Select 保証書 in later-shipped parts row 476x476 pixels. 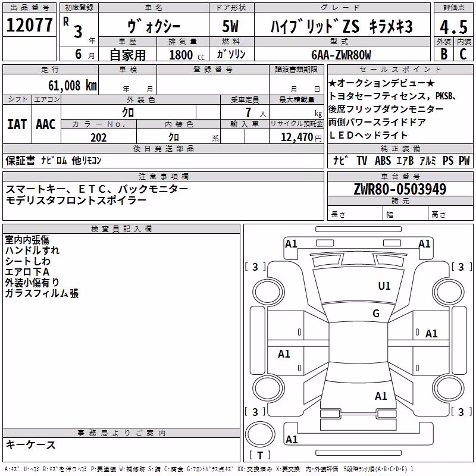(20, 160)
